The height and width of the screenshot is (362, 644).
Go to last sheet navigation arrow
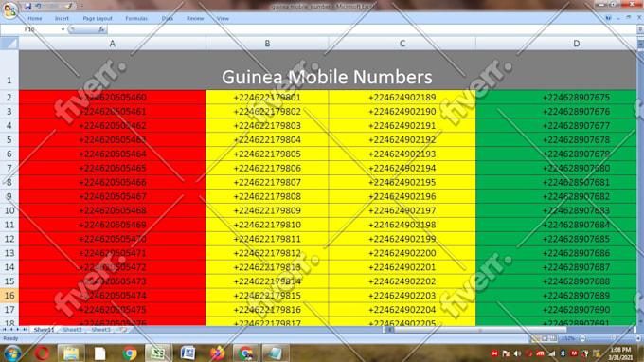25,330
